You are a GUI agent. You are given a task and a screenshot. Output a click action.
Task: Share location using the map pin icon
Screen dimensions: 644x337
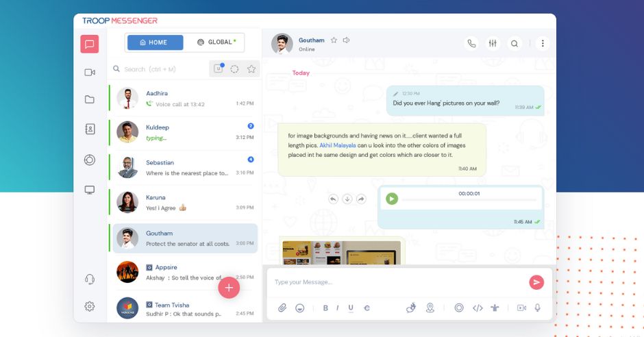pos(430,308)
